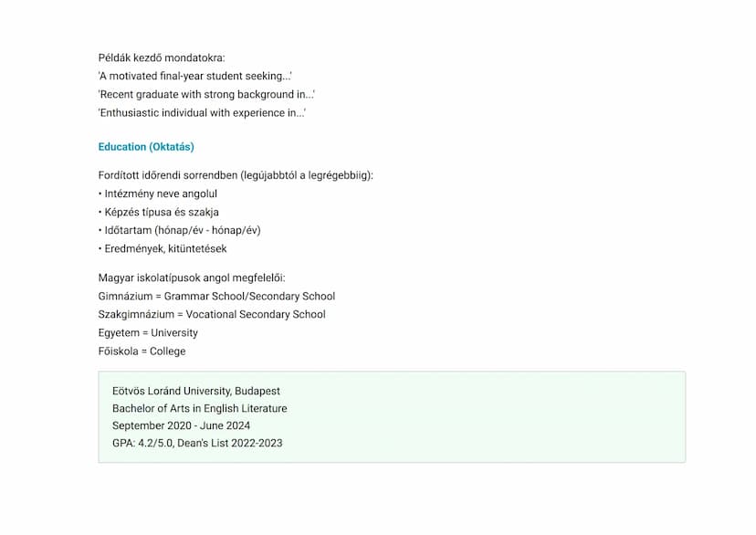
Task: Click the 'GPA: 4.2/5.0, Dean's List' line
Action: [x=197, y=443]
